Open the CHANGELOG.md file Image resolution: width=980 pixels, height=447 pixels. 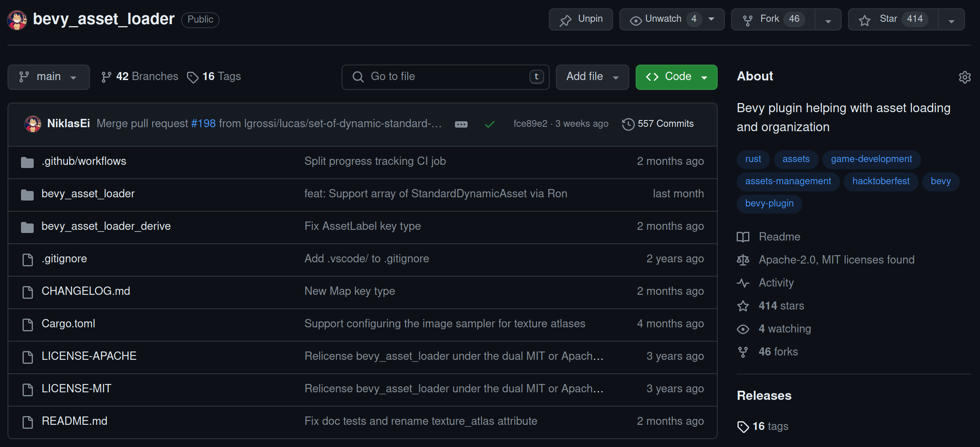[86, 291]
